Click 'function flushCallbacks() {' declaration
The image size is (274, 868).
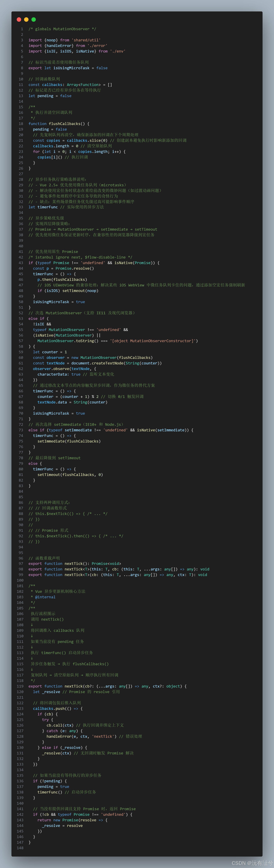tap(59, 124)
